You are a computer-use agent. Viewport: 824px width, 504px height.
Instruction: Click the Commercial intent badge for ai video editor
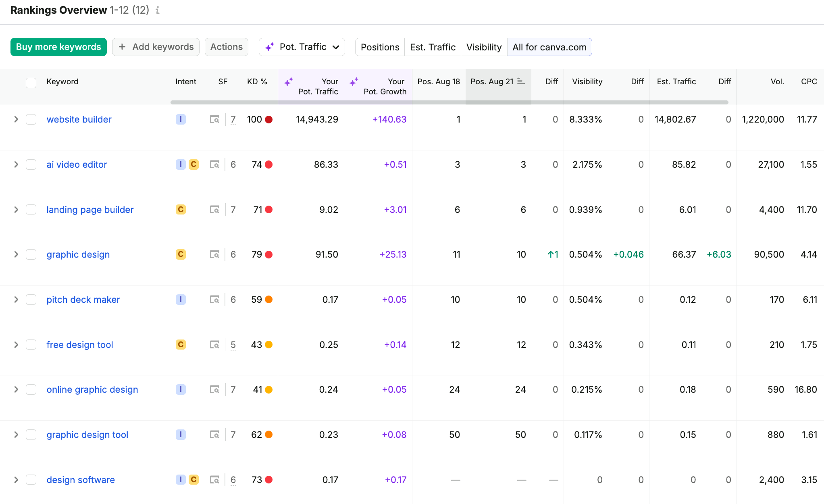click(194, 165)
